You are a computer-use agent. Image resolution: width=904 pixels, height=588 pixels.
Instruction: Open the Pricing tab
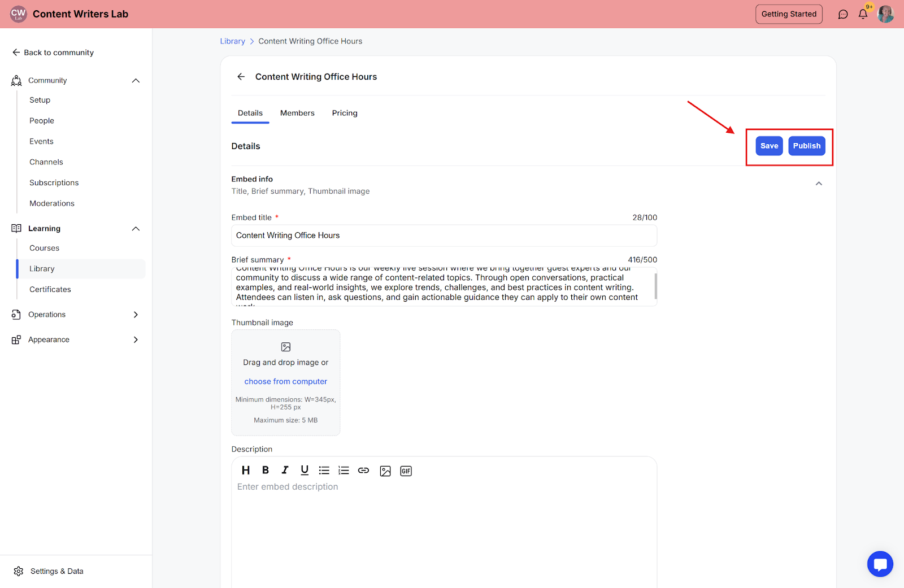[x=345, y=113]
